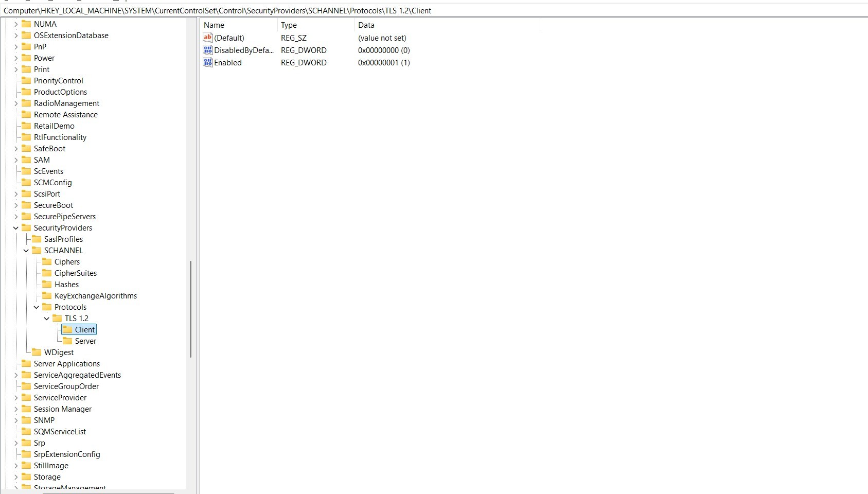Click the KeyExchangeAlgorithms folder icon
868x494 pixels.
click(x=47, y=295)
